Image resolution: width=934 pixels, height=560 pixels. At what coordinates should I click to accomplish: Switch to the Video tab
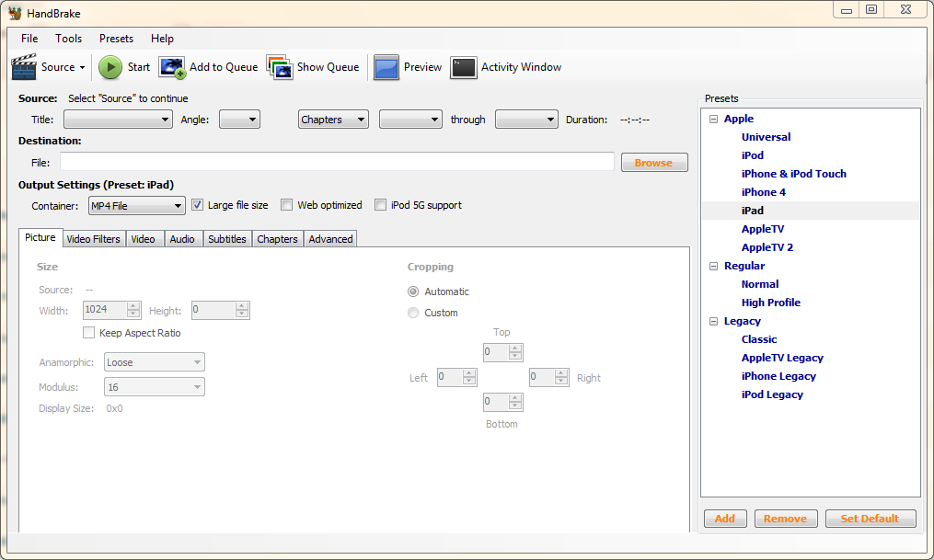pyautogui.click(x=143, y=239)
